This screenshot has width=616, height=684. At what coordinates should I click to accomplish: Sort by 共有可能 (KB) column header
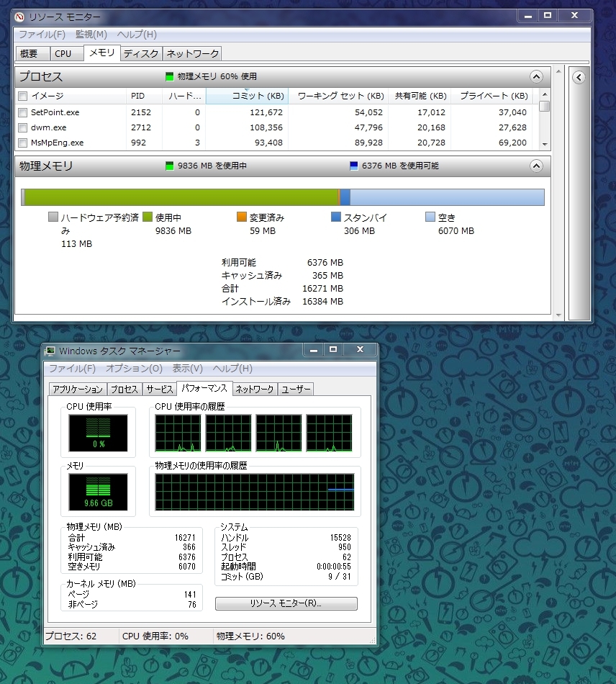(419, 96)
